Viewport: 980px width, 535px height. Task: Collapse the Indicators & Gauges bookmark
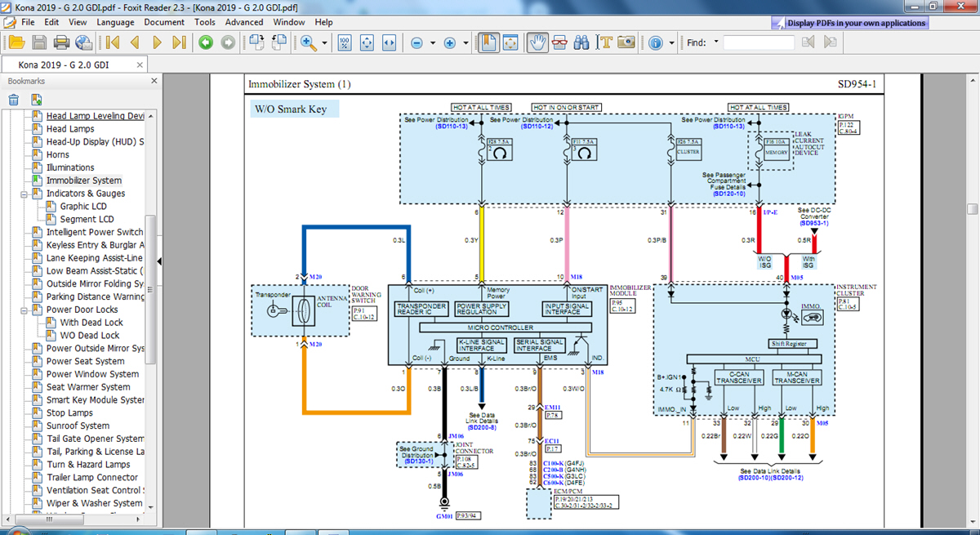coord(25,194)
